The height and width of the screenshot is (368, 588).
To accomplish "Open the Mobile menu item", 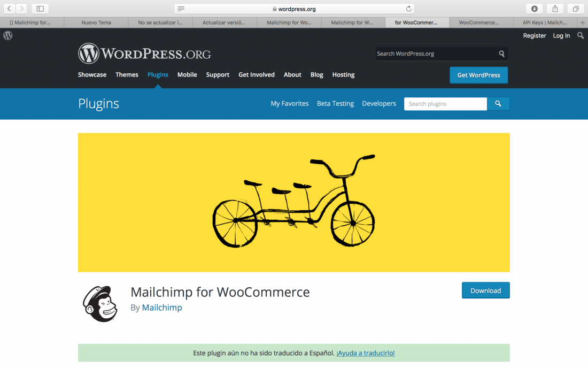I will [x=187, y=75].
